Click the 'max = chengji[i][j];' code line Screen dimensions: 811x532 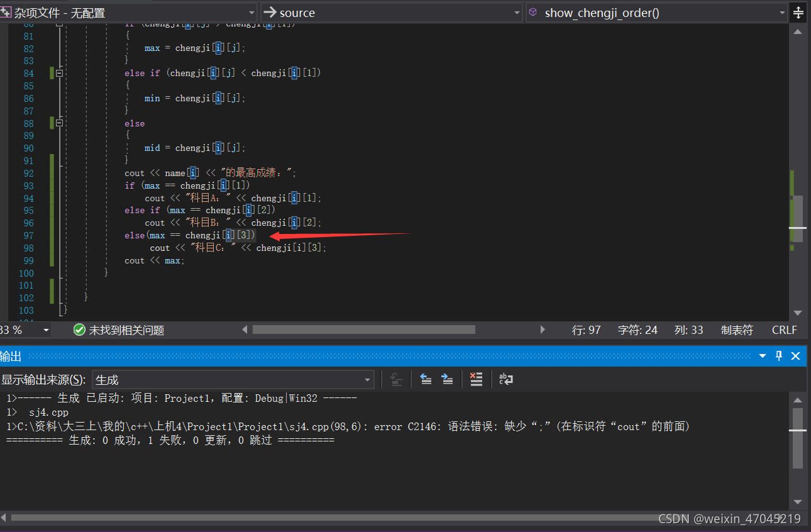(x=195, y=48)
